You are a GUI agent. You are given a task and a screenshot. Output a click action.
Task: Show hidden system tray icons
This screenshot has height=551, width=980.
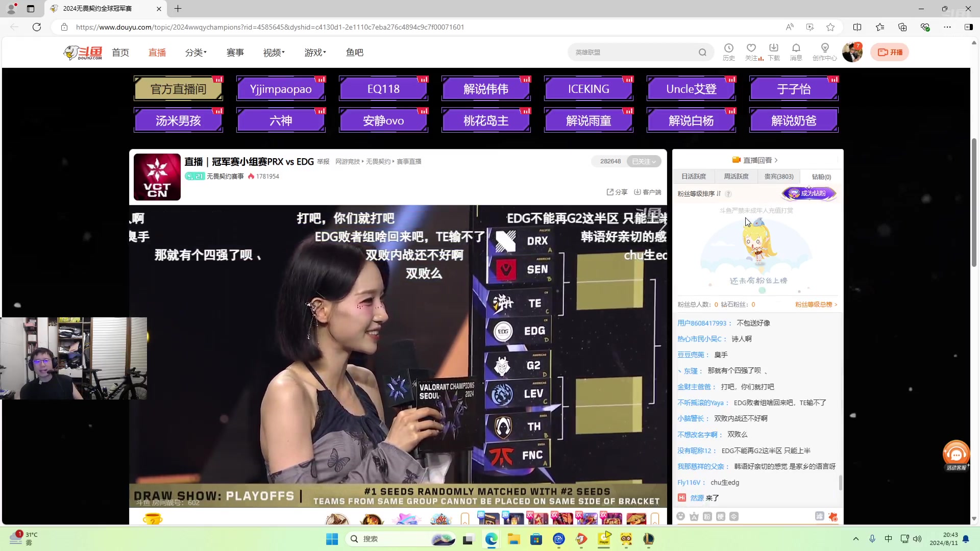coord(856,539)
